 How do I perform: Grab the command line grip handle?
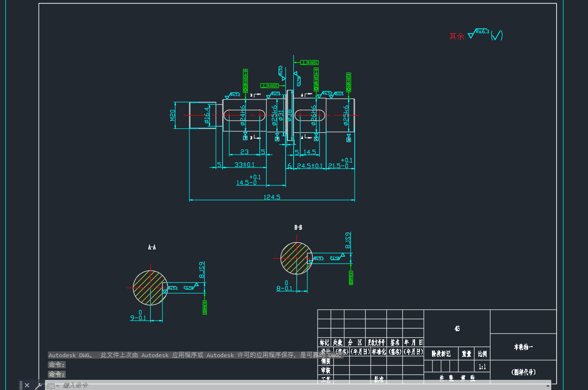pos(21,385)
